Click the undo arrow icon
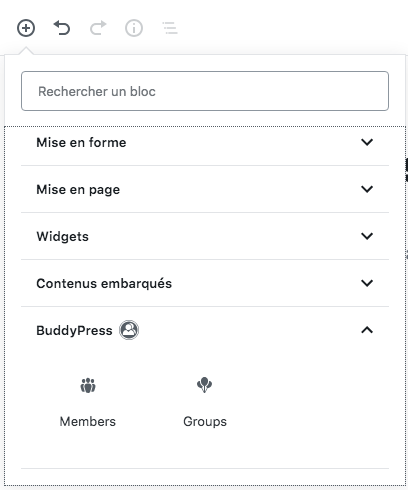The width and height of the screenshot is (408, 490). tap(62, 28)
